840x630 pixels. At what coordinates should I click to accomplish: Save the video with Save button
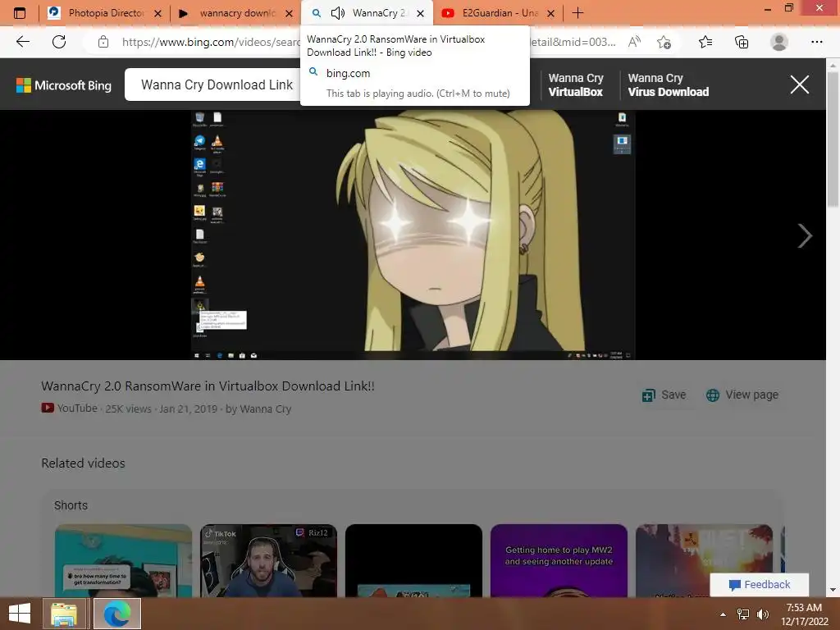(x=664, y=395)
